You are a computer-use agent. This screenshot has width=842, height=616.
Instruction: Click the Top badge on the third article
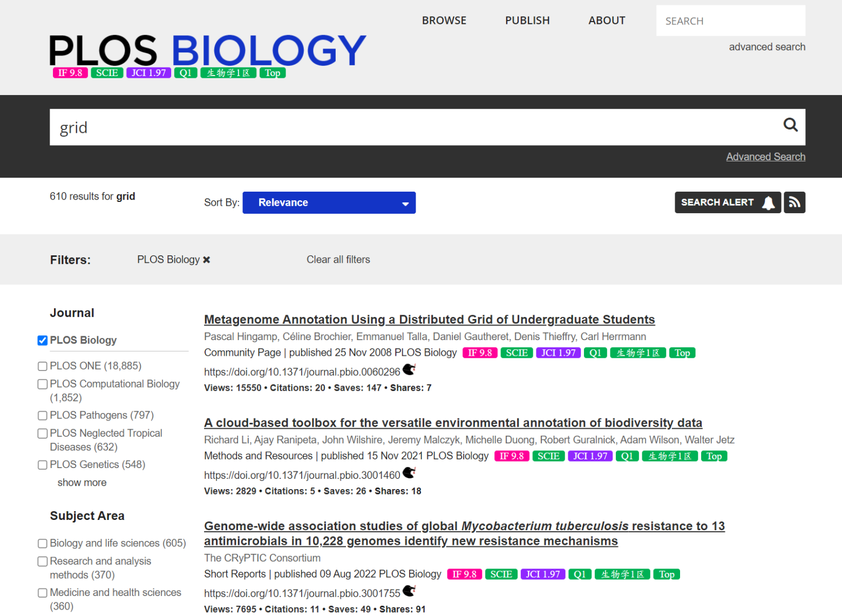click(667, 574)
